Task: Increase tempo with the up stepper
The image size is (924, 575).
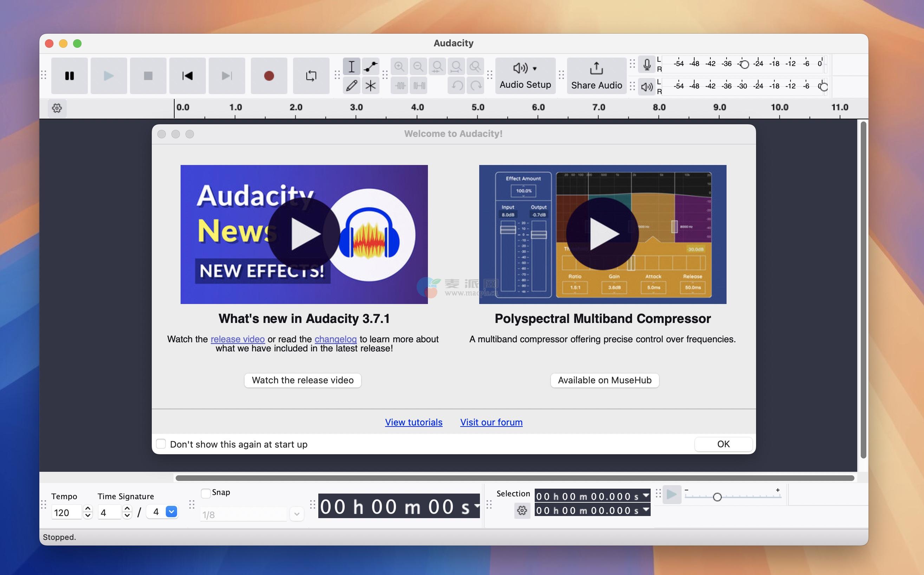Action: coord(88,508)
